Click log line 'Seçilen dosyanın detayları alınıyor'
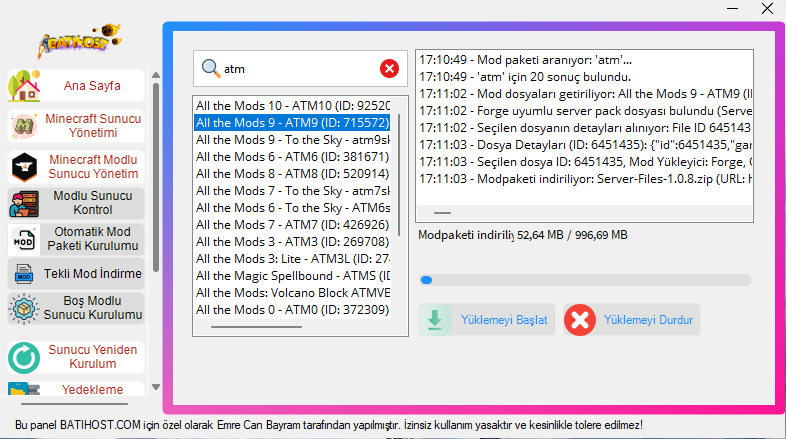 [585, 128]
